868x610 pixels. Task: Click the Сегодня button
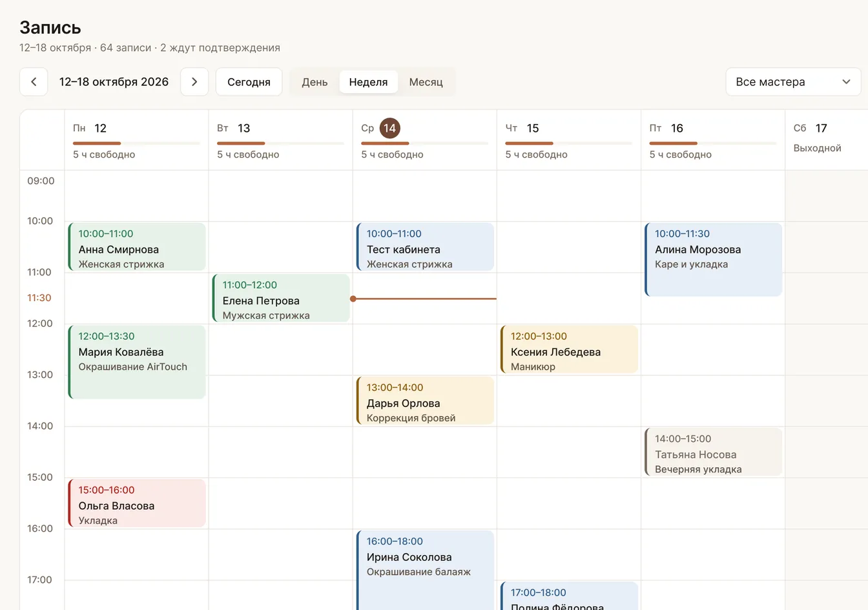click(249, 82)
